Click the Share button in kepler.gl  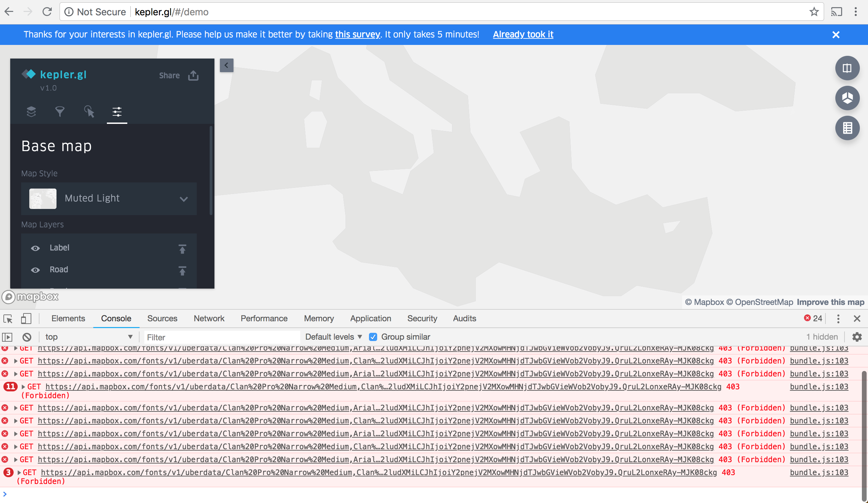click(169, 76)
